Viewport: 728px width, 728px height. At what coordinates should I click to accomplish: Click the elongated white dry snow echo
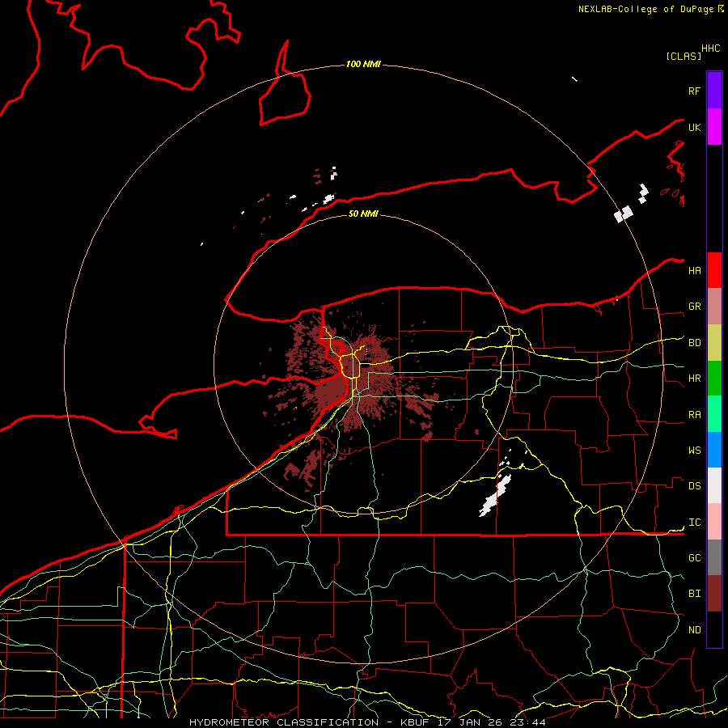[x=495, y=495]
